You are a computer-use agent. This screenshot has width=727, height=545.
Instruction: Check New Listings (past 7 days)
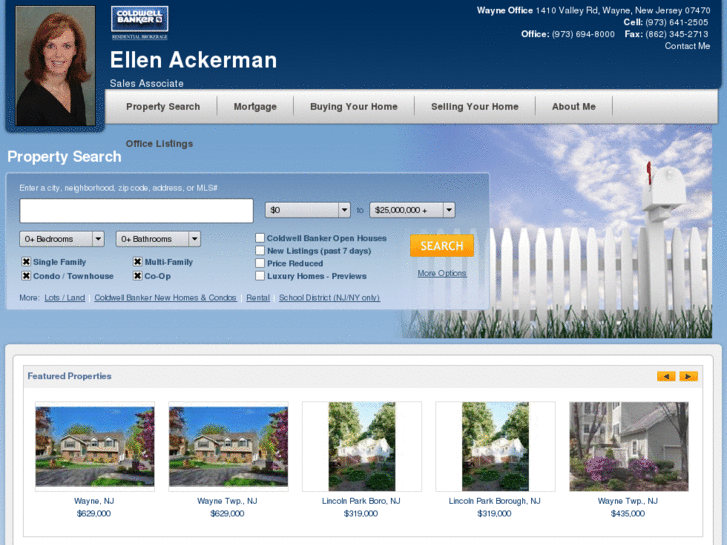(260, 250)
